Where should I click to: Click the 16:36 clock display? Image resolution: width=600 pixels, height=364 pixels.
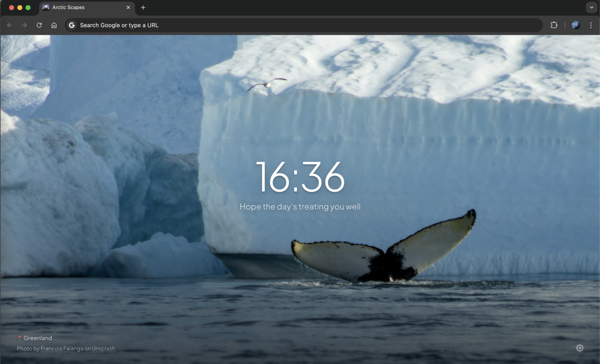300,177
